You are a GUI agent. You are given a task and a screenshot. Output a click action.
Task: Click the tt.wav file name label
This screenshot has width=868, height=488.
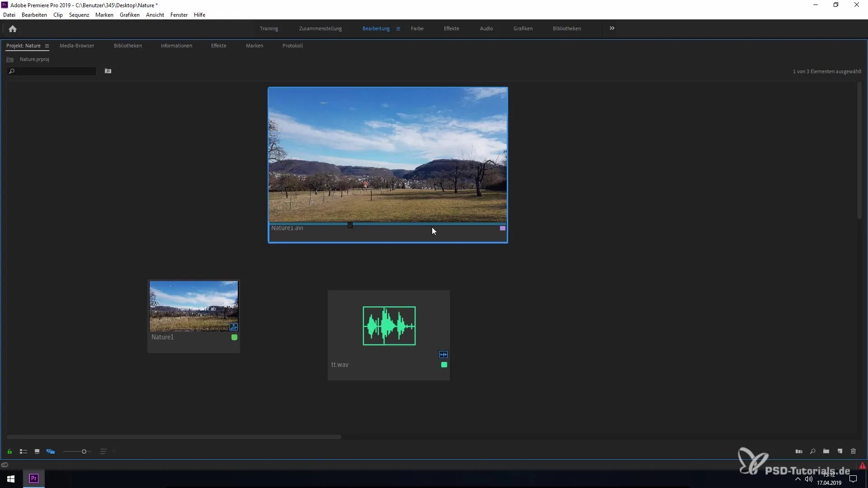pos(340,365)
